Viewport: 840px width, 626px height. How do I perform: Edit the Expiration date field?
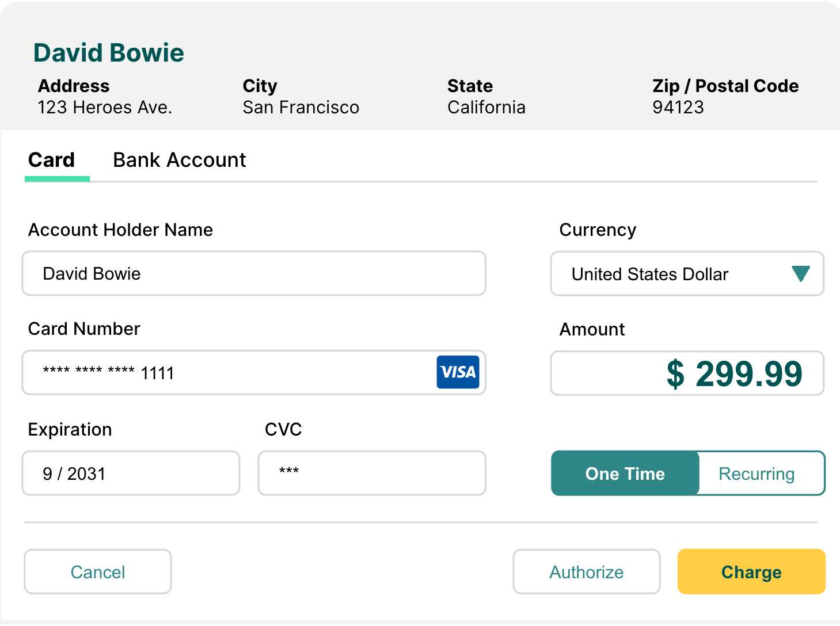click(x=131, y=473)
